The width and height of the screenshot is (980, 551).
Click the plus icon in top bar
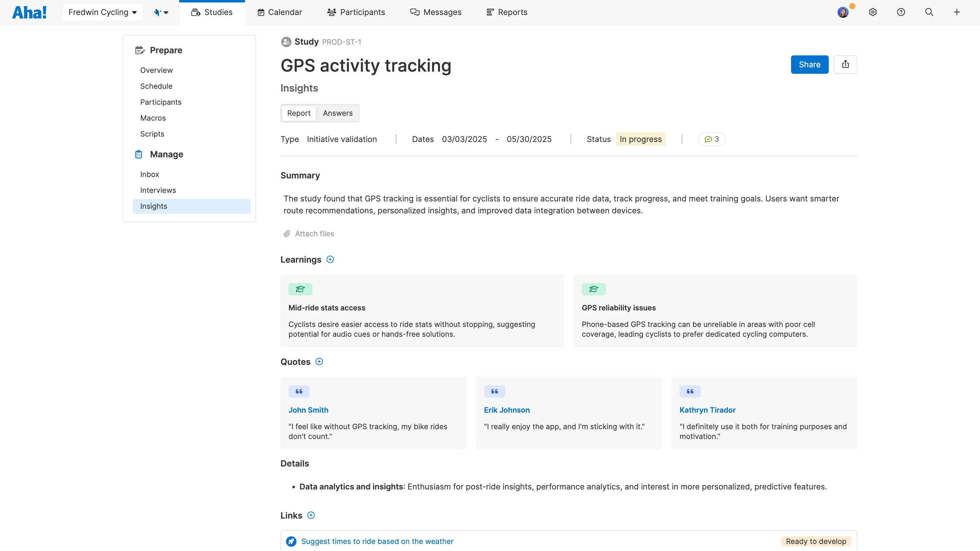coord(957,12)
